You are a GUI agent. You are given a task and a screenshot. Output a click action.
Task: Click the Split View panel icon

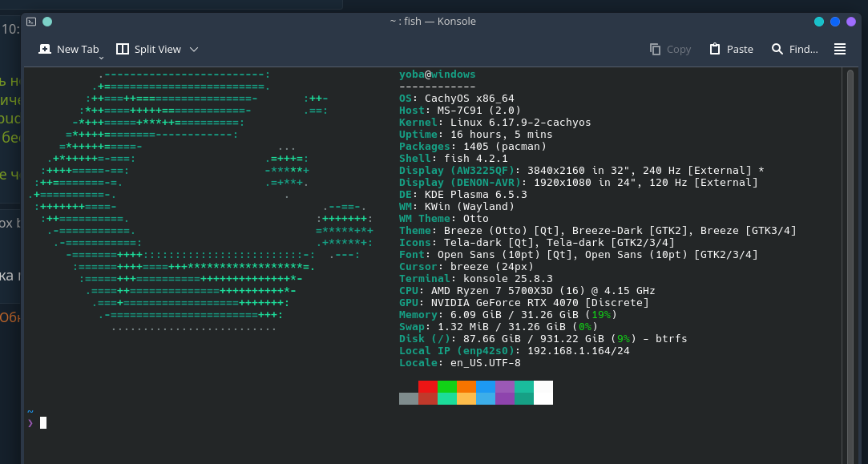tap(123, 49)
